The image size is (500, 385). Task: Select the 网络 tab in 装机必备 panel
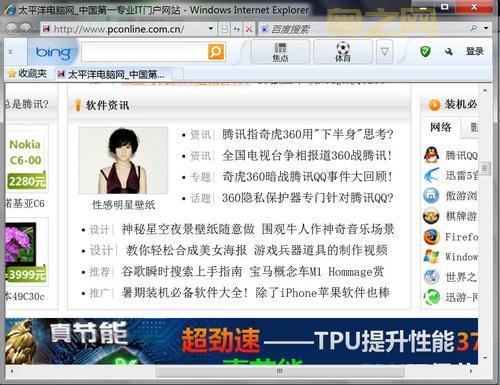pyautogui.click(x=440, y=127)
